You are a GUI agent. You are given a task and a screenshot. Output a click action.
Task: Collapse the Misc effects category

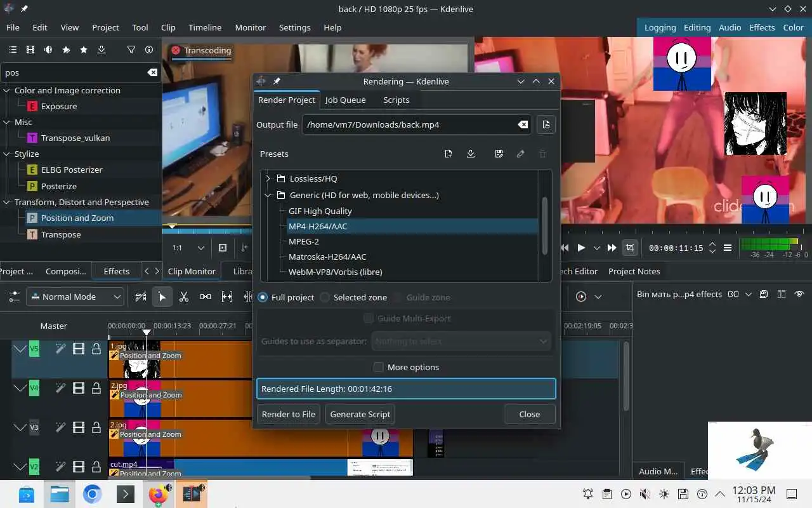(x=6, y=122)
